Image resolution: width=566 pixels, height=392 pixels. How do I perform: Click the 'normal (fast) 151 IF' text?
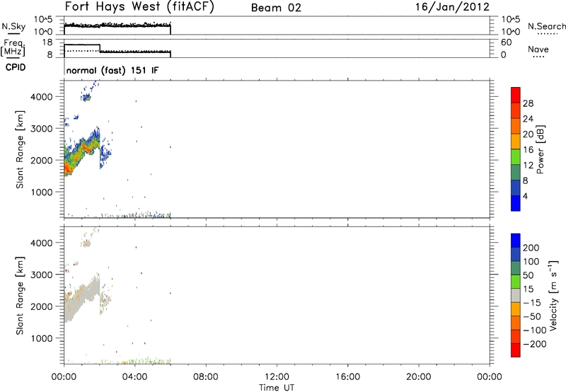(x=112, y=70)
